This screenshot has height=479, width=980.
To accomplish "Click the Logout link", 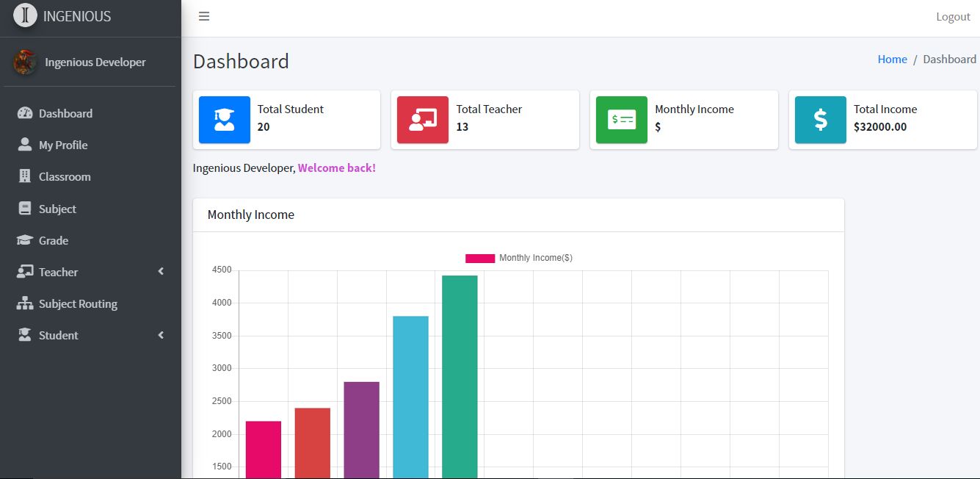I will 953,17.
